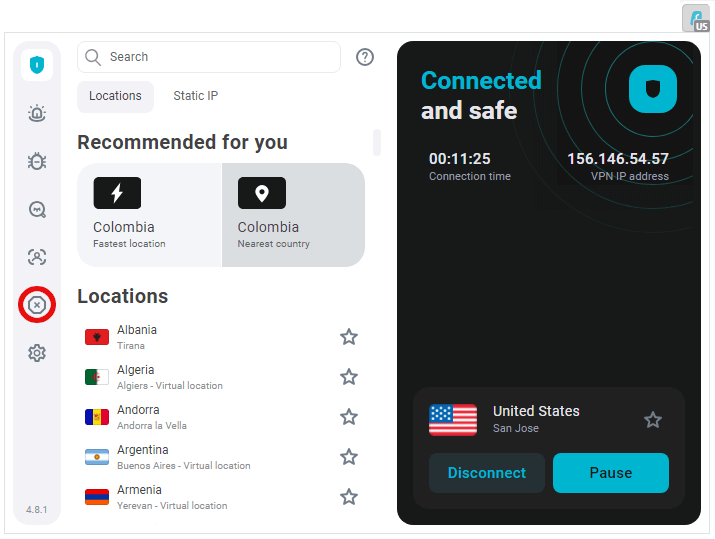Click the help question mark icon

[365, 57]
